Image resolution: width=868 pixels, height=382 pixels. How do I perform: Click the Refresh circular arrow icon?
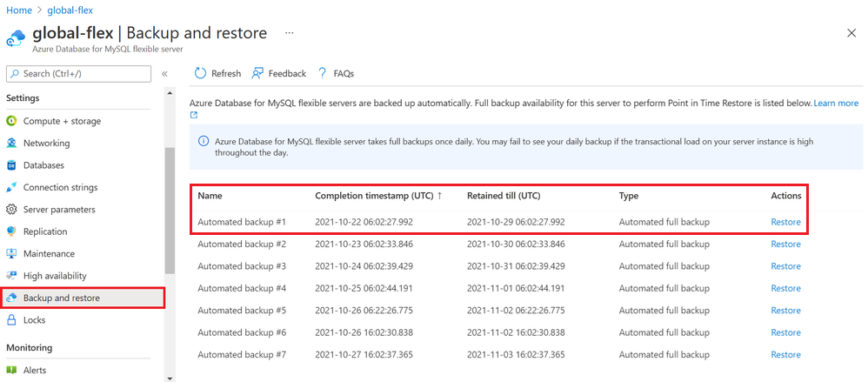(x=200, y=73)
